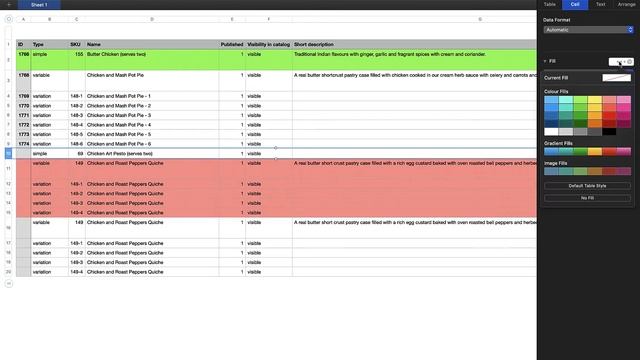Click SKU cell '69' in row 10
The image size is (640, 360).
pos(77,153)
